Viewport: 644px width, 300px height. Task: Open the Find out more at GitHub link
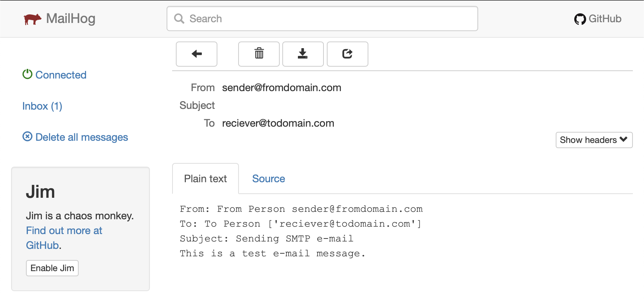64,238
